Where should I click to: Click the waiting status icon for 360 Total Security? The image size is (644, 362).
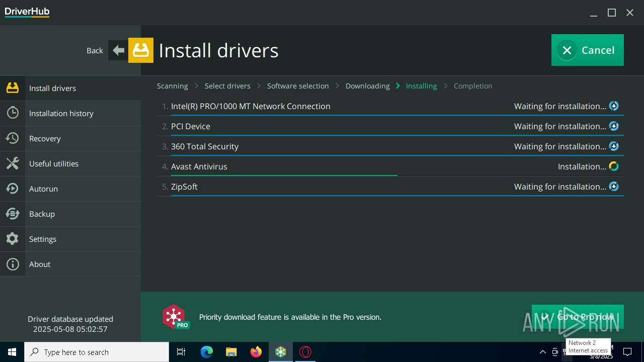click(614, 146)
